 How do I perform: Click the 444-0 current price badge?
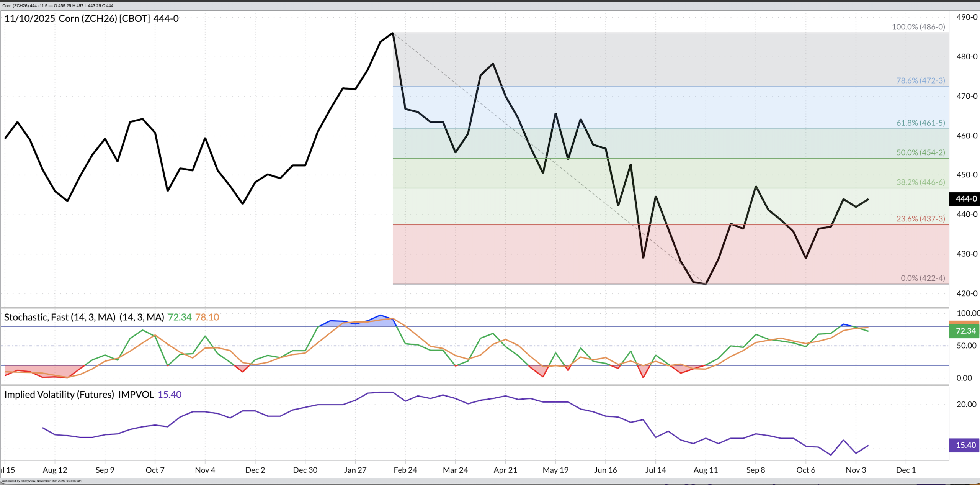point(964,198)
